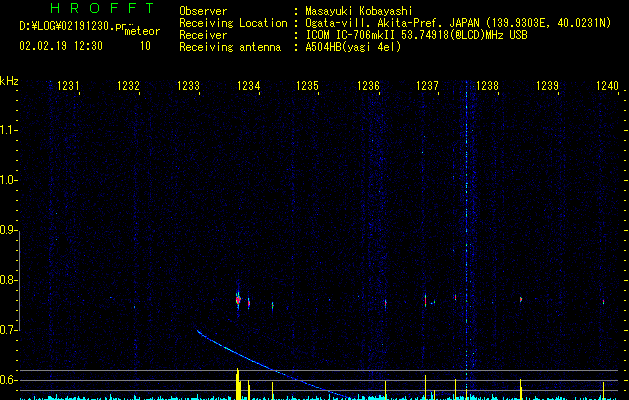Click time axis label 1238

[487, 86]
